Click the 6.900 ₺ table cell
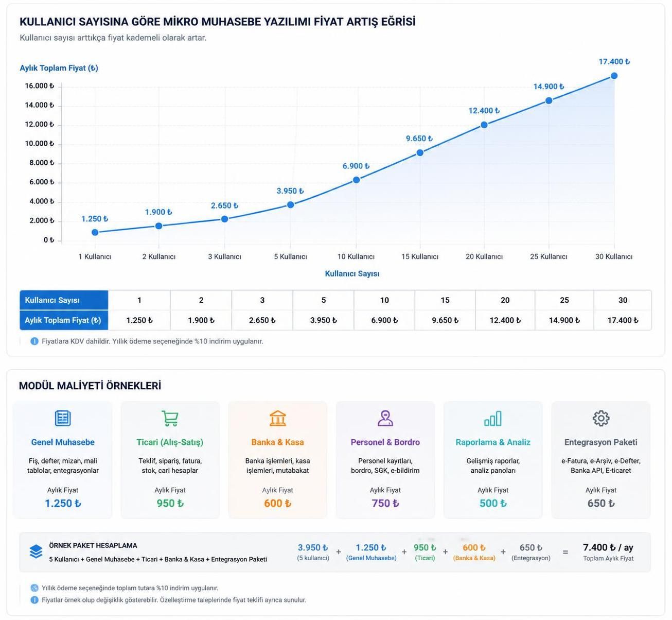This screenshot has width=672, height=620. 384,320
